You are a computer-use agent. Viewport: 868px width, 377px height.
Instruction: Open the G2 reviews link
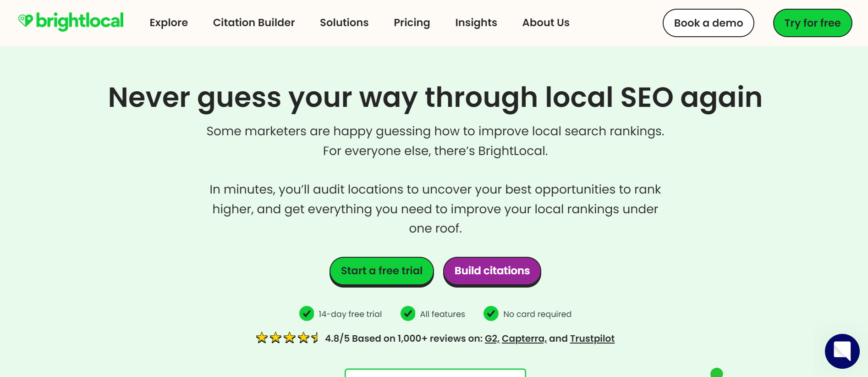[x=492, y=338]
